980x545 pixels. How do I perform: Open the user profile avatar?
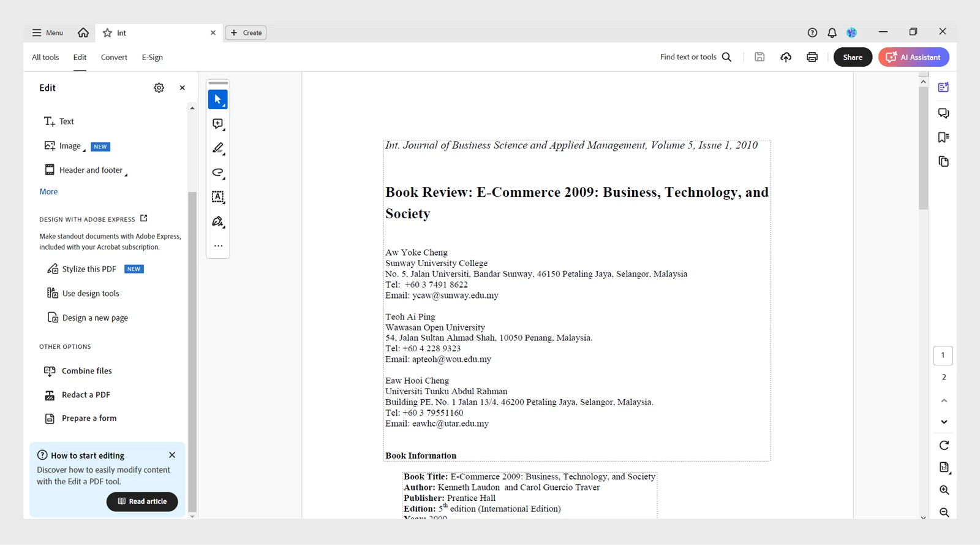(851, 32)
